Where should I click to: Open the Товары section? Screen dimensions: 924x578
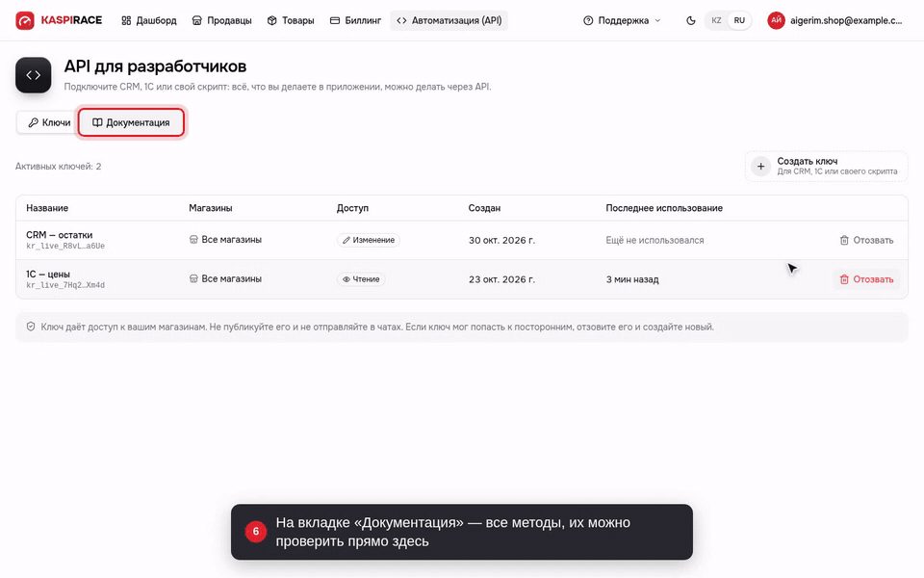[x=291, y=20]
